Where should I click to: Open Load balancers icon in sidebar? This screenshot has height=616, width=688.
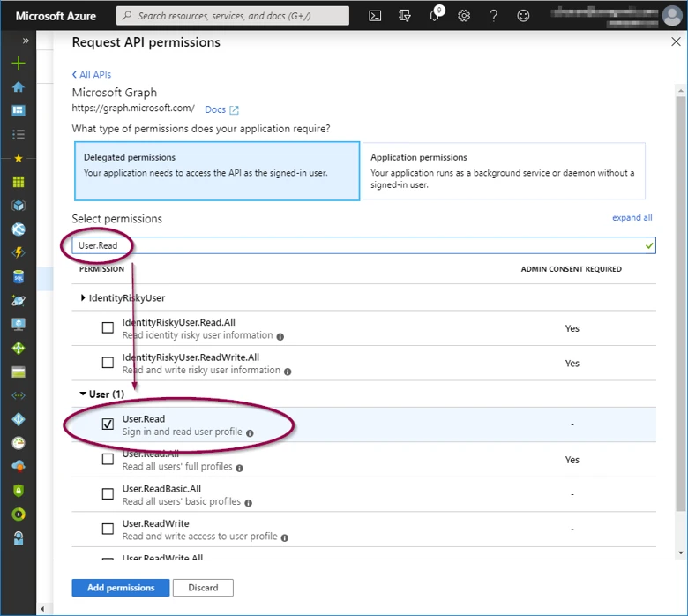[x=19, y=349]
